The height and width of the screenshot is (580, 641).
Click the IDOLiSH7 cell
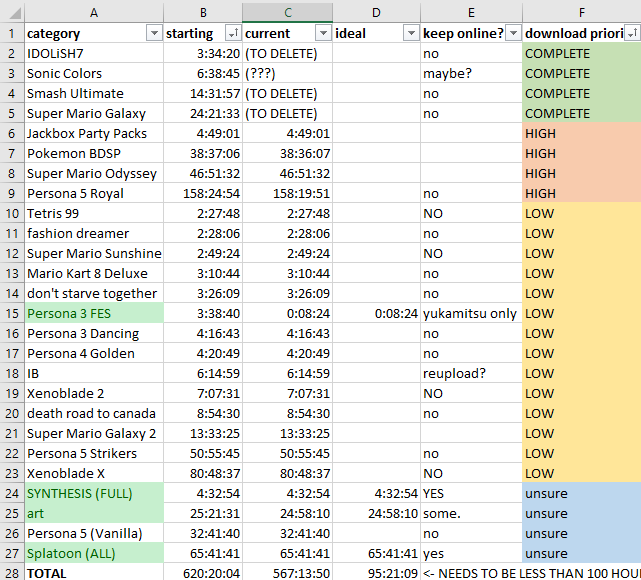(x=94, y=54)
